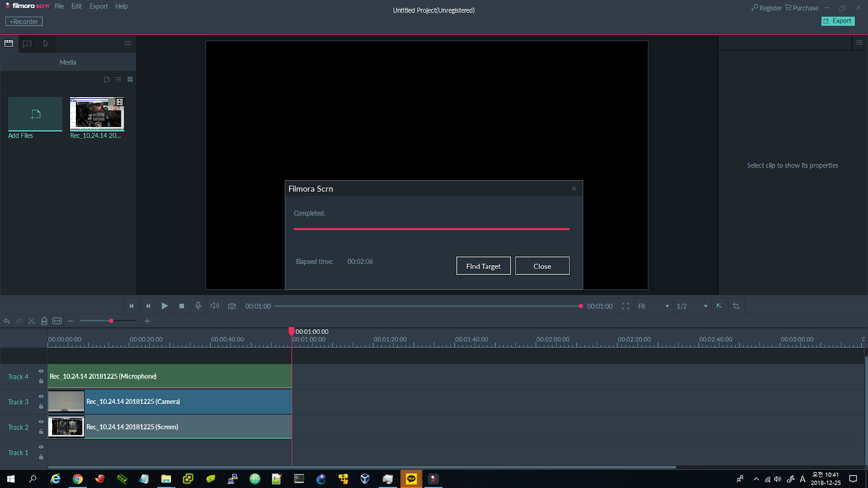Select the Screen clip on Track 2
The image size is (868, 488).
[x=170, y=427]
